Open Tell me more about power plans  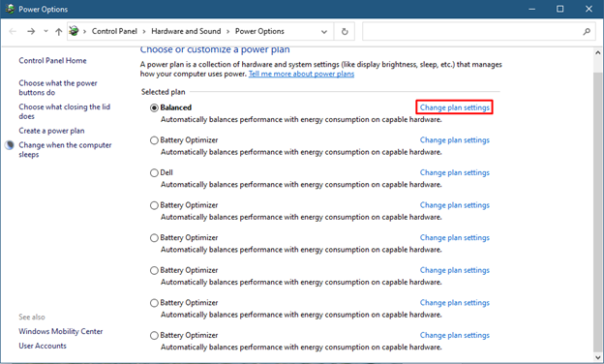301,74
